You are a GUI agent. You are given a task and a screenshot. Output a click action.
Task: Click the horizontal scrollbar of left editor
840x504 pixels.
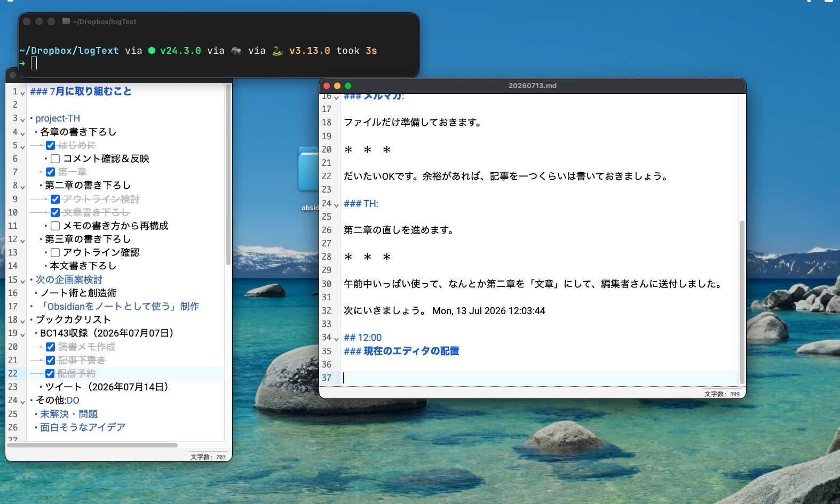tap(92, 445)
